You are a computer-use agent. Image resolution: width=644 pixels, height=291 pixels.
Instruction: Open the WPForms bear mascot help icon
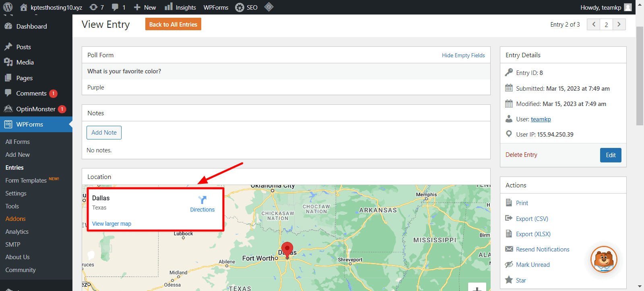click(x=604, y=259)
